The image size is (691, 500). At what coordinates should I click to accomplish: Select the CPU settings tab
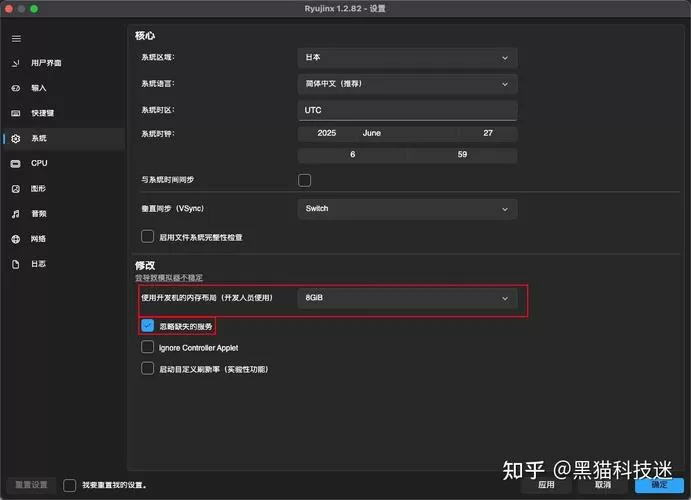(64, 163)
